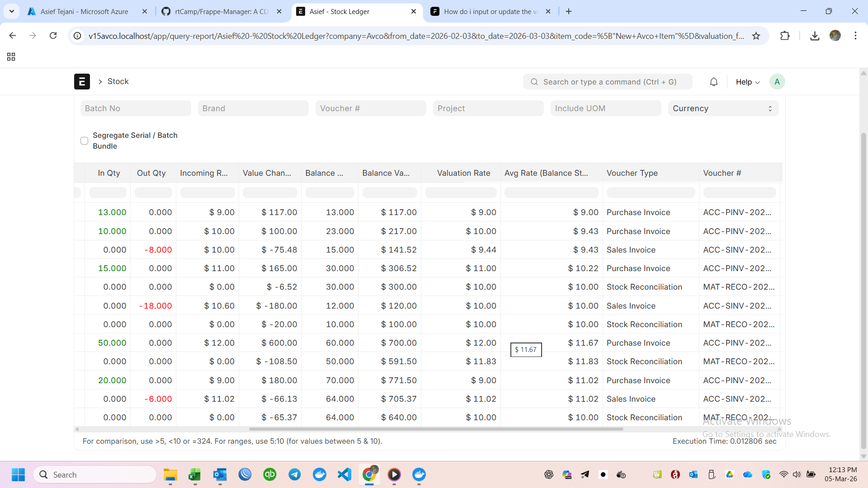Screen dimensions: 868x488
Task: Open the Currency dropdown filter
Action: tap(723, 108)
